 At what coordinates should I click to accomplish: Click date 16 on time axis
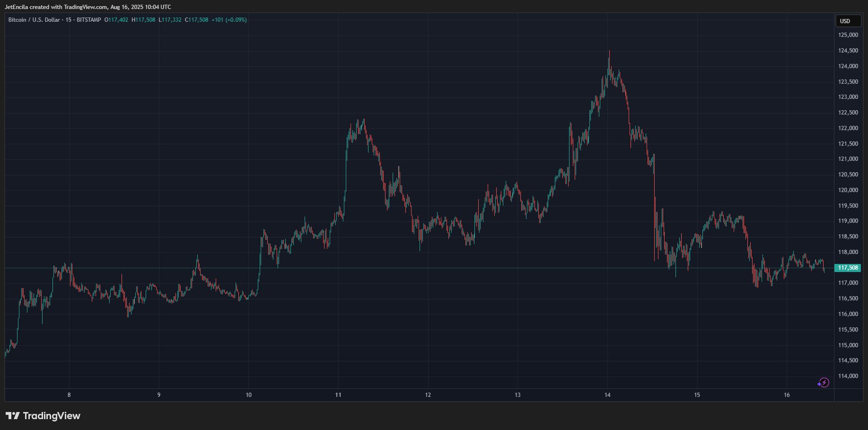(787, 395)
